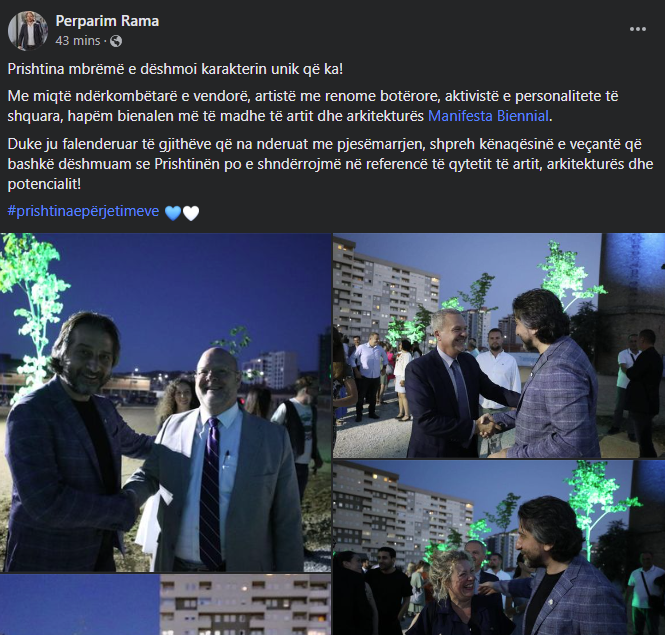
Task: Click the blue heart emoji
Action: 173,213
